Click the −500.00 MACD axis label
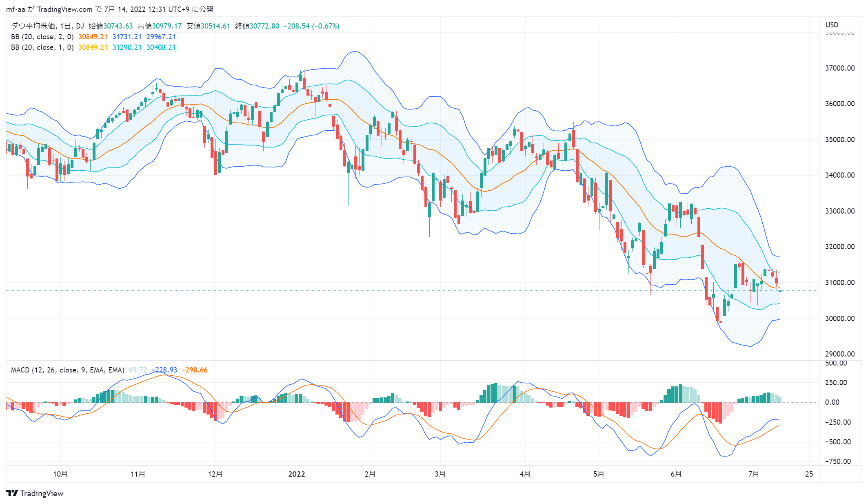The height and width of the screenshot is (504, 868). [838, 442]
